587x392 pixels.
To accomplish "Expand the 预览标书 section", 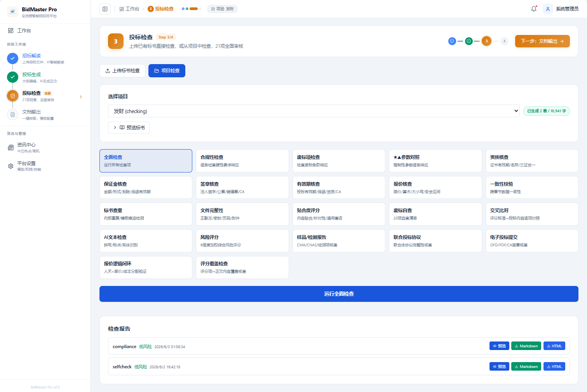I will pos(129,127).
